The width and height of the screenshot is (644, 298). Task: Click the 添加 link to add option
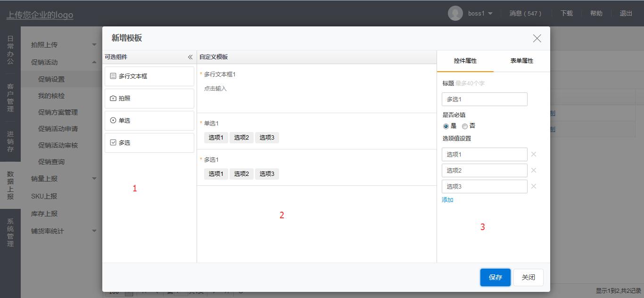point(447,200)
